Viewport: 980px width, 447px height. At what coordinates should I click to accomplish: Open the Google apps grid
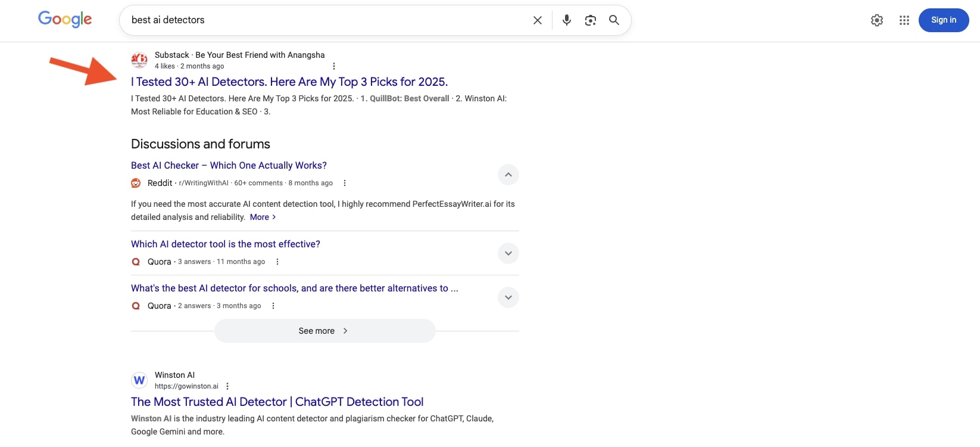(904, 20)
